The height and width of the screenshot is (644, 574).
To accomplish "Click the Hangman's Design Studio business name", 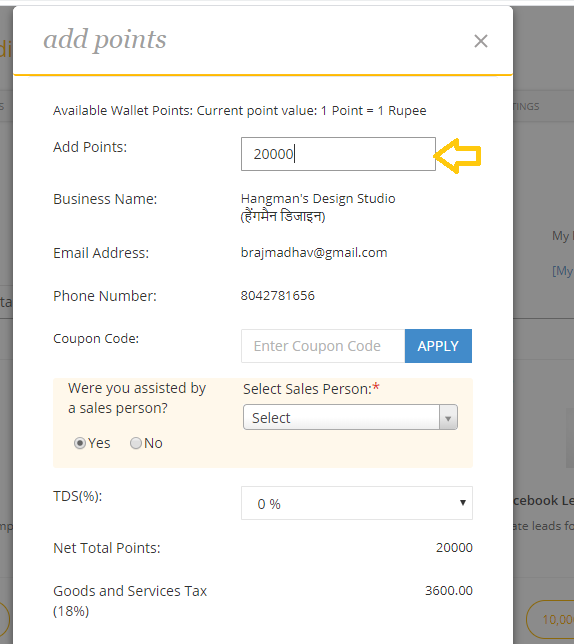I will pyautogui.click(x=318, y=199).
